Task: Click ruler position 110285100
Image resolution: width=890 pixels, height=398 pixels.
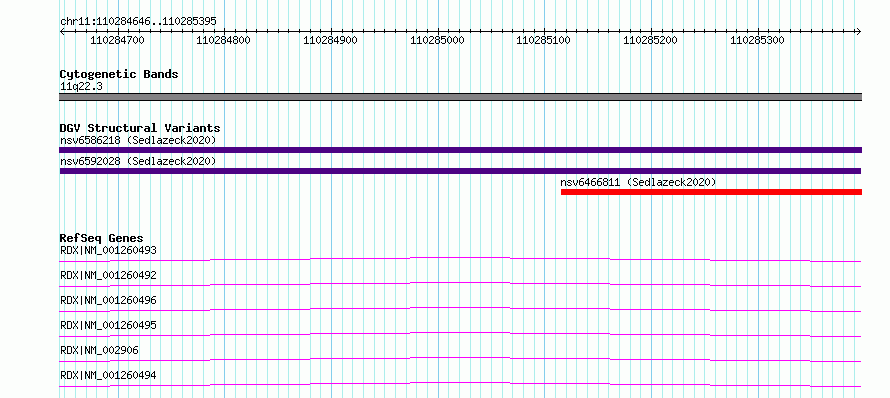Action: 543,40
